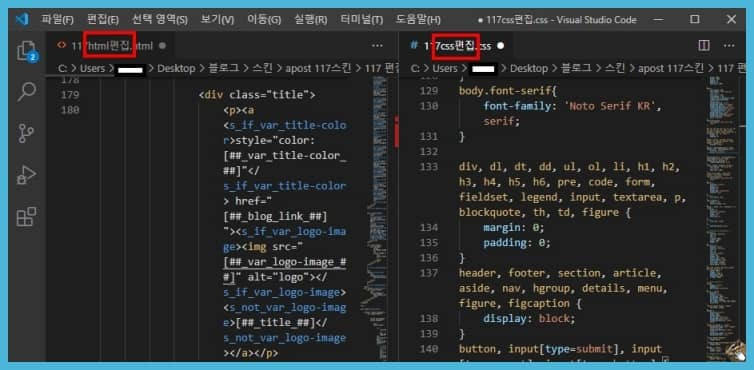The width and height of the screenshot is (754, 370).
Task: Click apost 117스킨 in right breadcrumb
Action: [x=672, y=68]
